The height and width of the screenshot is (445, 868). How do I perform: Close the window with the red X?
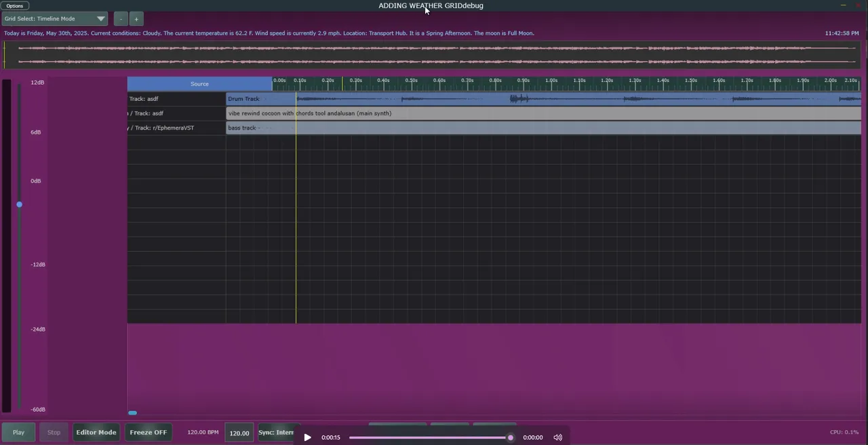click(859, 5)
